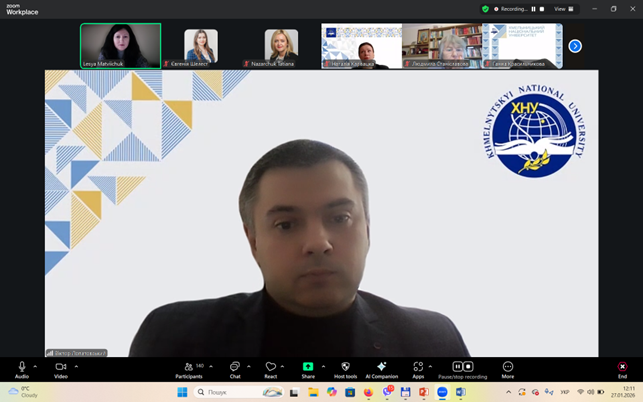Toggle camera with the Video button

click(61, 367)
